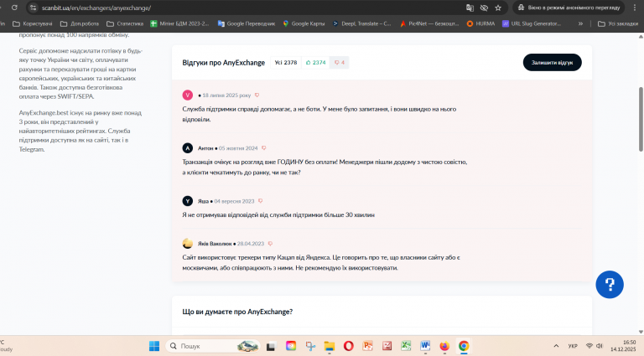Click the page vertical scrollbar thumb
This screenshot has width=644, height=356.
point(641,119)
